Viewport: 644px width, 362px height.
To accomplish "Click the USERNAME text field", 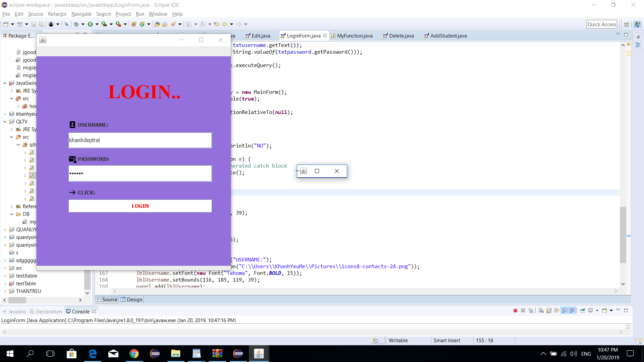I will click(140, 140).
